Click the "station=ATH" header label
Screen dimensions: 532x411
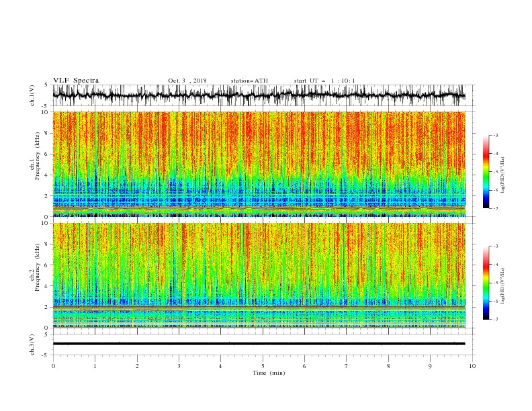249,81
